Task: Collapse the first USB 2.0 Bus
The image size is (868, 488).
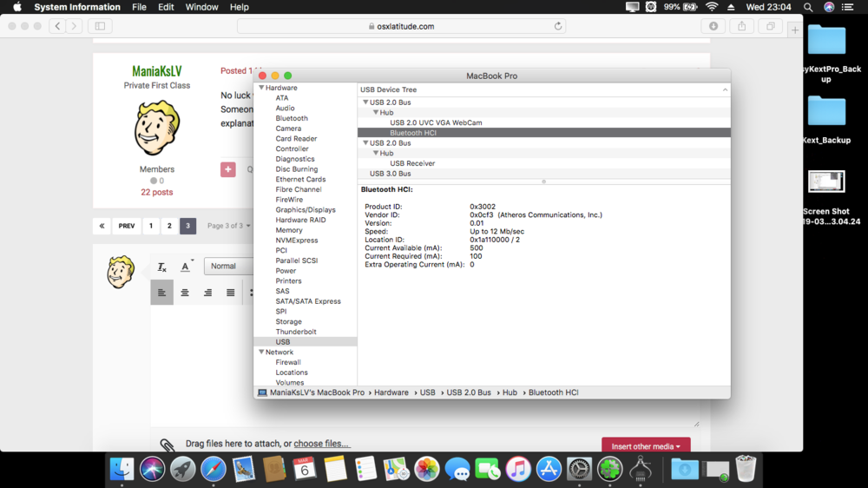Action: [365, 102]
